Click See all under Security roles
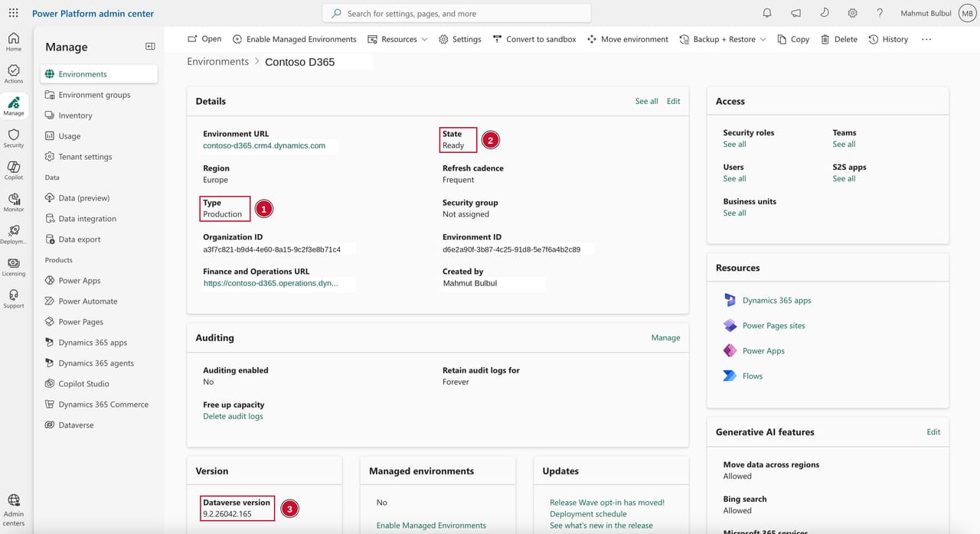This screenshot has height=534, width=980. [x=734, y=144]
